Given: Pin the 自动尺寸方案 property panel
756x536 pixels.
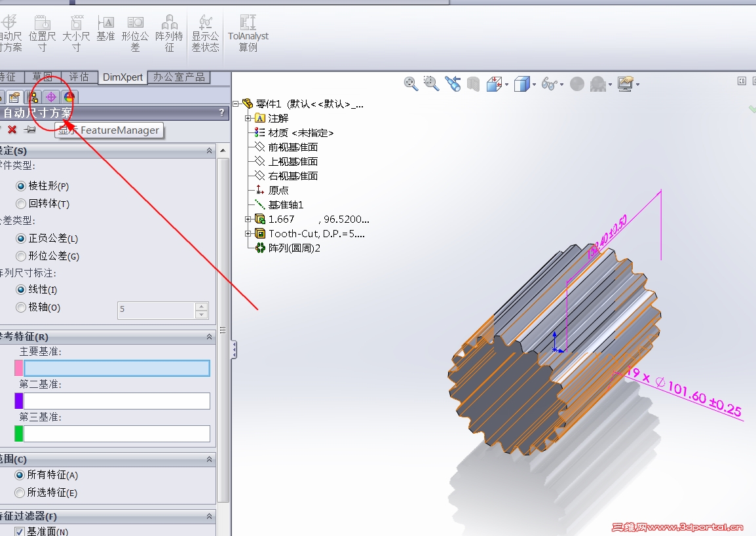Looking at the screenshot, I should tap(30, 129).
